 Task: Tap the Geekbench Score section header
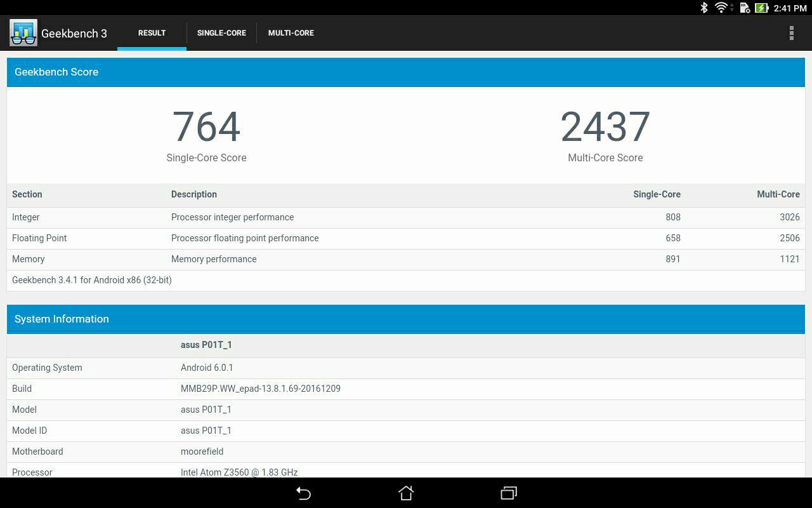[406, 72]
